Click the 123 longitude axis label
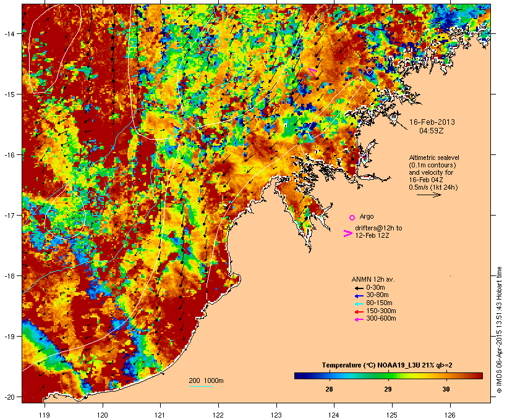This screenshot has width=507, height=420. point(276,415)
